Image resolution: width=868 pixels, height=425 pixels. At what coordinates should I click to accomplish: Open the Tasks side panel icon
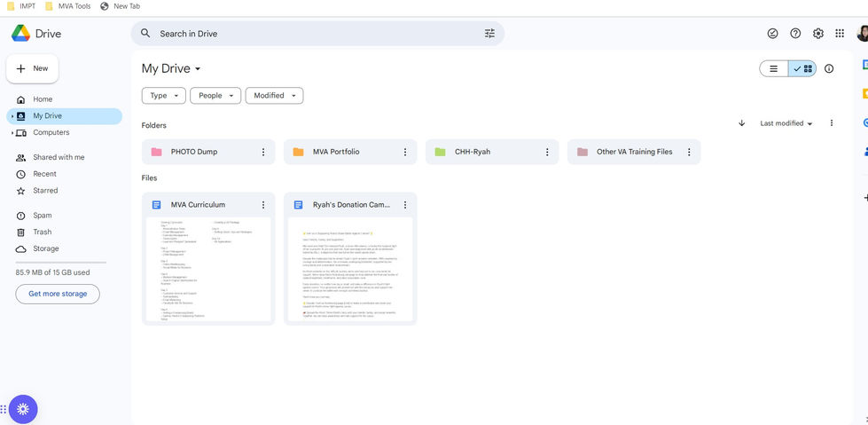click(864, 122)
